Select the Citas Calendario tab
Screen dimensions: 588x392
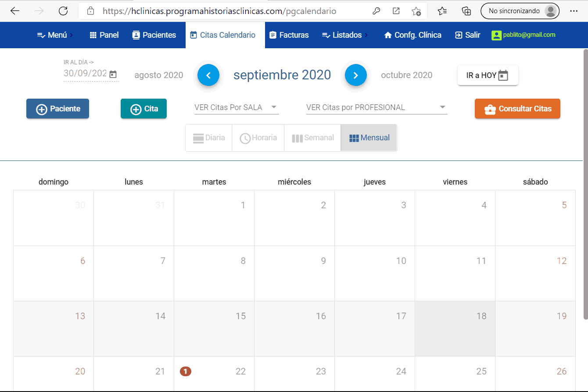tap(224, 35)
